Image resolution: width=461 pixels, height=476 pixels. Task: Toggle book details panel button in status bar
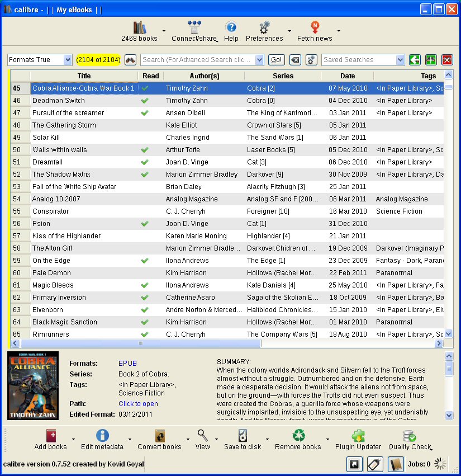click(396, 464)
